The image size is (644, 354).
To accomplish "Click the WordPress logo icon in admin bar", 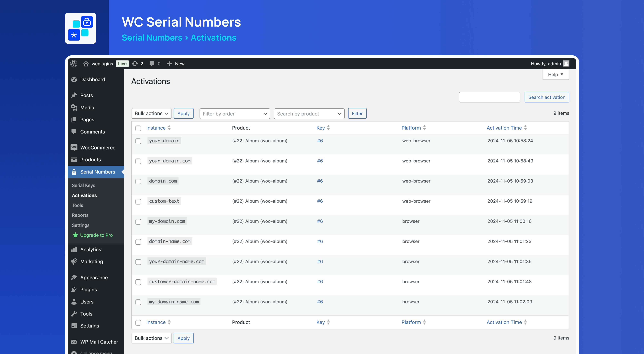I will point(74,64).
